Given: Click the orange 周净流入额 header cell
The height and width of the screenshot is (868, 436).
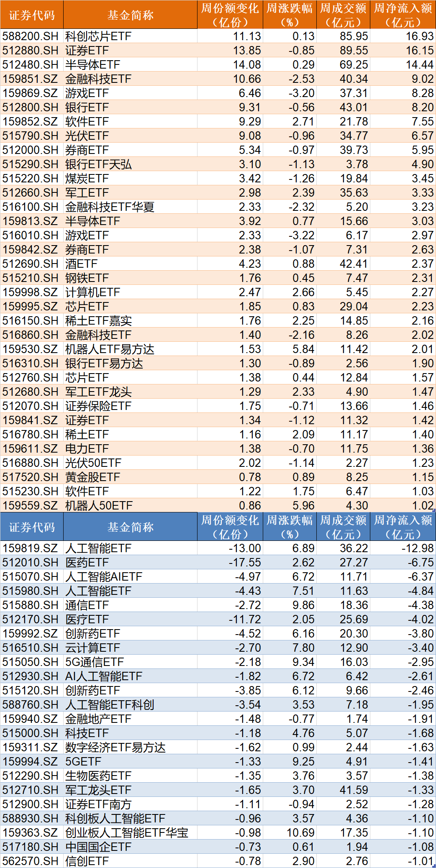Looking at the screenshot, I should [x=403, y=15].
